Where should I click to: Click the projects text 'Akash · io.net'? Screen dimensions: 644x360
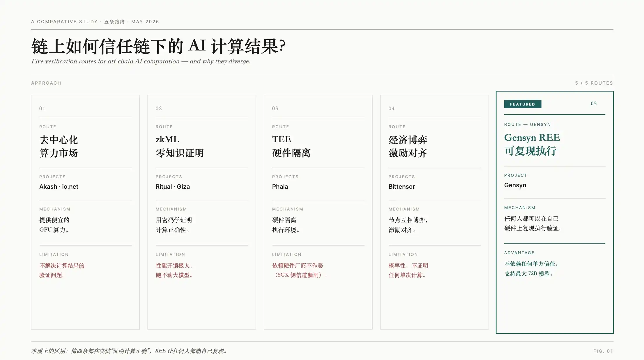(59, 187)
